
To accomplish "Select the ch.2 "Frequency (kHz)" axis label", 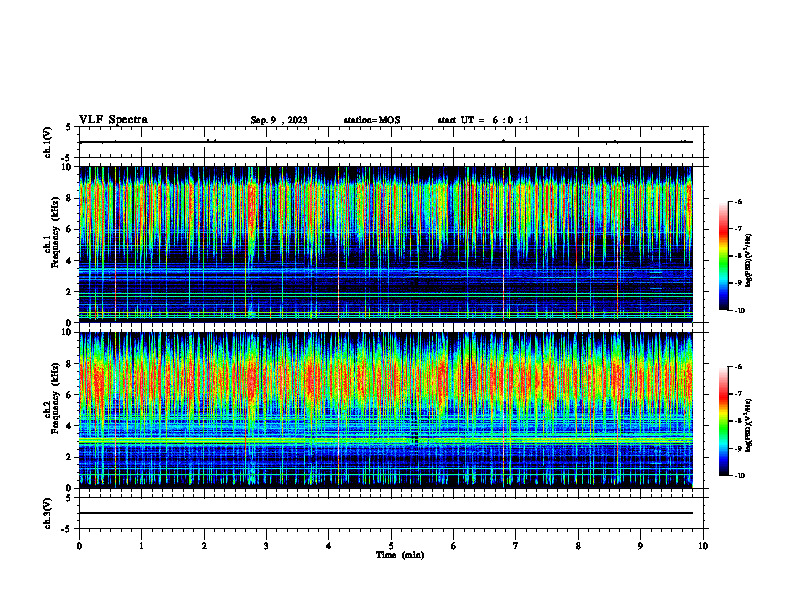I will pos(55,397).
